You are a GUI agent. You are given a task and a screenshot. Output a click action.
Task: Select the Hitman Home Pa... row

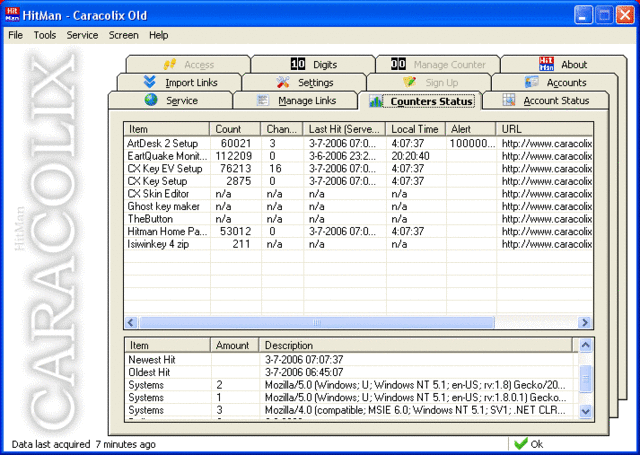[358, 231]
